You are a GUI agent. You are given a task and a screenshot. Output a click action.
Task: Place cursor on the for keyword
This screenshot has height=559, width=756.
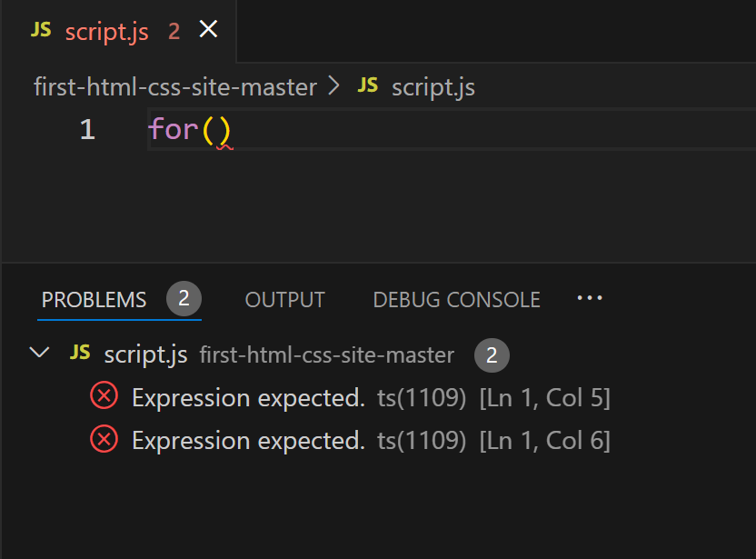[x=173, y=129]
